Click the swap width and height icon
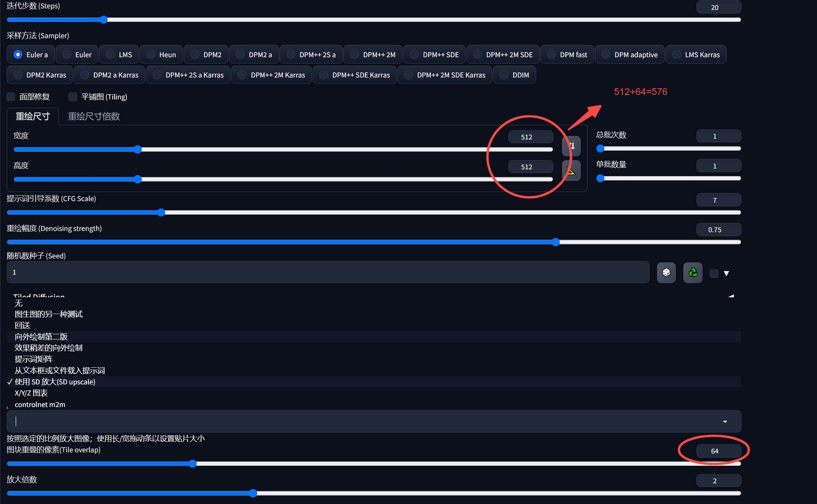The height and width of the screenshot is (504, 817). [571, 146]
